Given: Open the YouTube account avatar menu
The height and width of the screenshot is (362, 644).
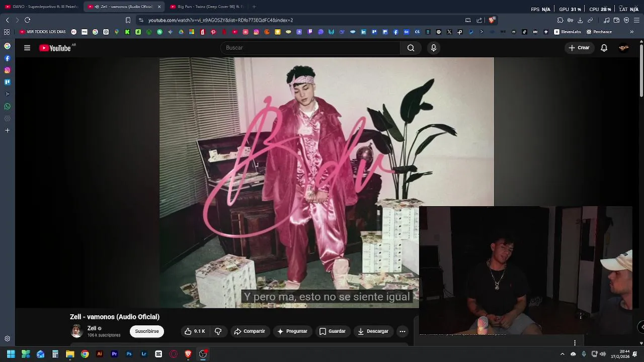Looking at the screenshot, I should pyautogui.click(x=624, y=48).
